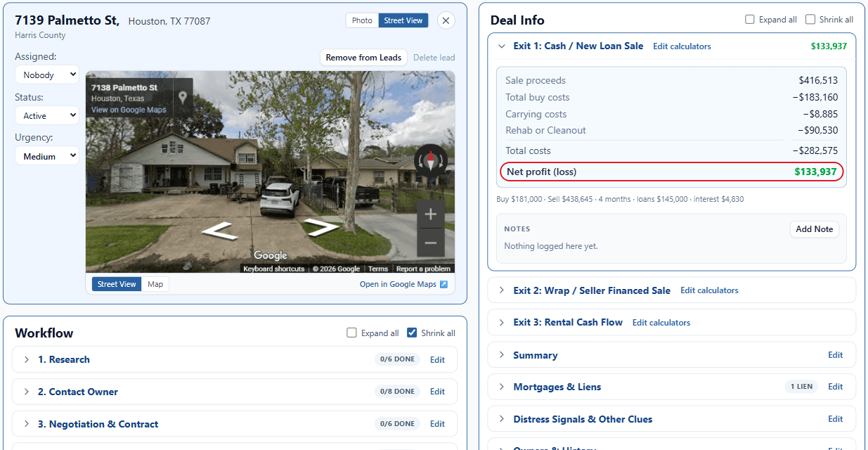Click the Net profit (loss) $133,937 value

click(x=815, y=172)
